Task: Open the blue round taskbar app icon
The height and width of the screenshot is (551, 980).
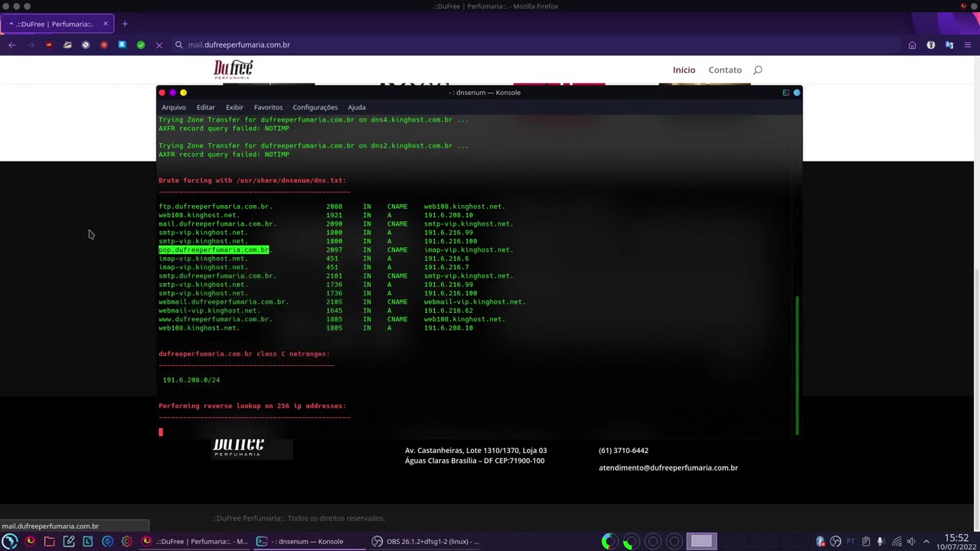Action: coord(107,541)
